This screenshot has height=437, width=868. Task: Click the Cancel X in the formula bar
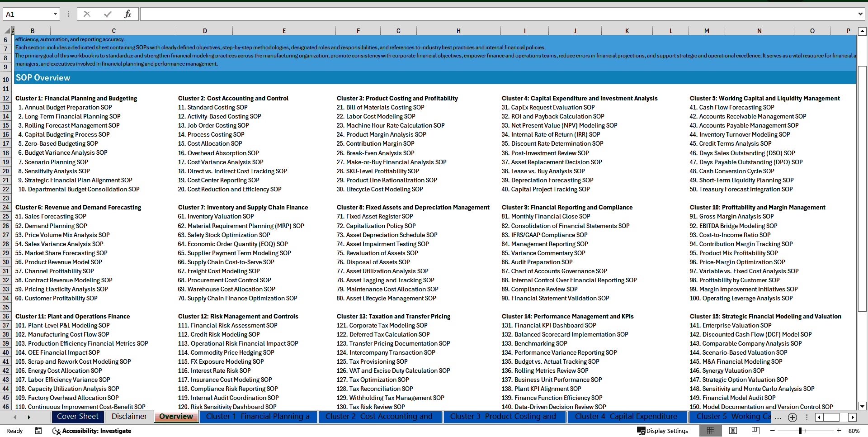tap(87, 14)
